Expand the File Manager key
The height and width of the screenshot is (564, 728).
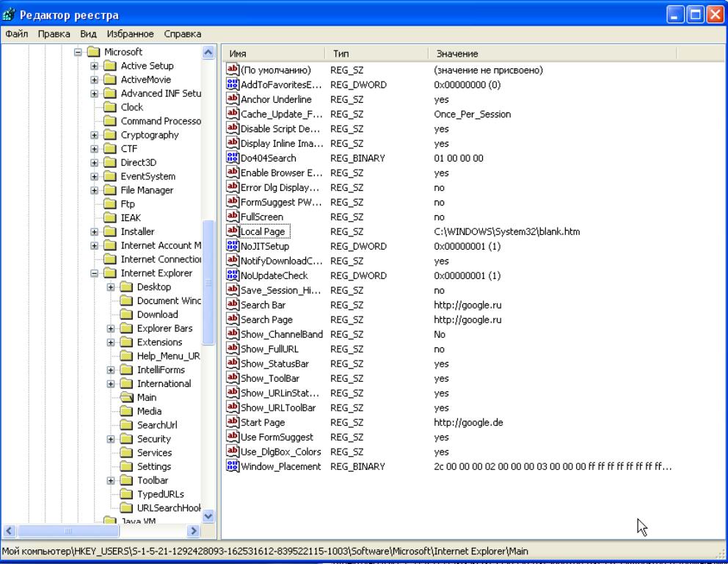pos(94,190)
